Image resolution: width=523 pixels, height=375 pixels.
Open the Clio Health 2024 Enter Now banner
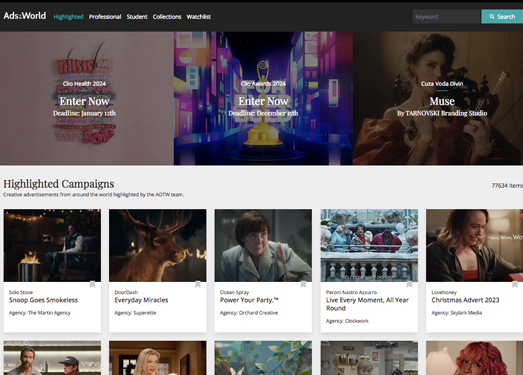[87, 98]
